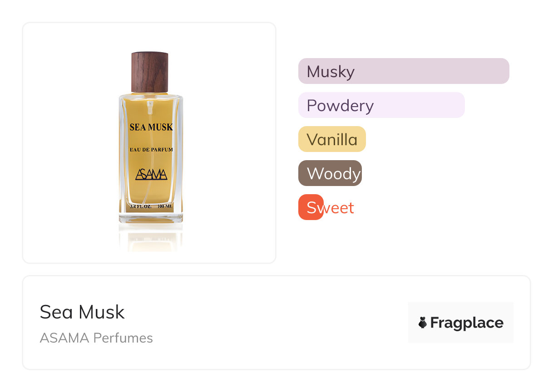Select the Musky accord bar
This screenshot has width=553, height=392.
[403, 71]
